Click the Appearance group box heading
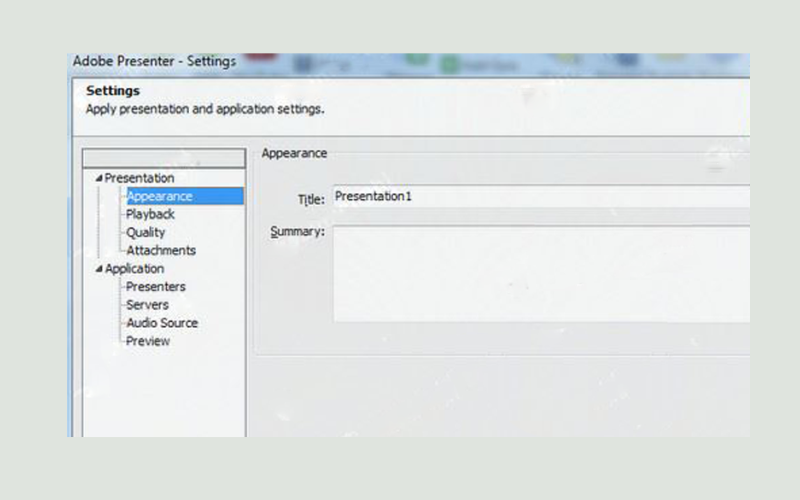The image size is (800, 500). click(294, 153)
